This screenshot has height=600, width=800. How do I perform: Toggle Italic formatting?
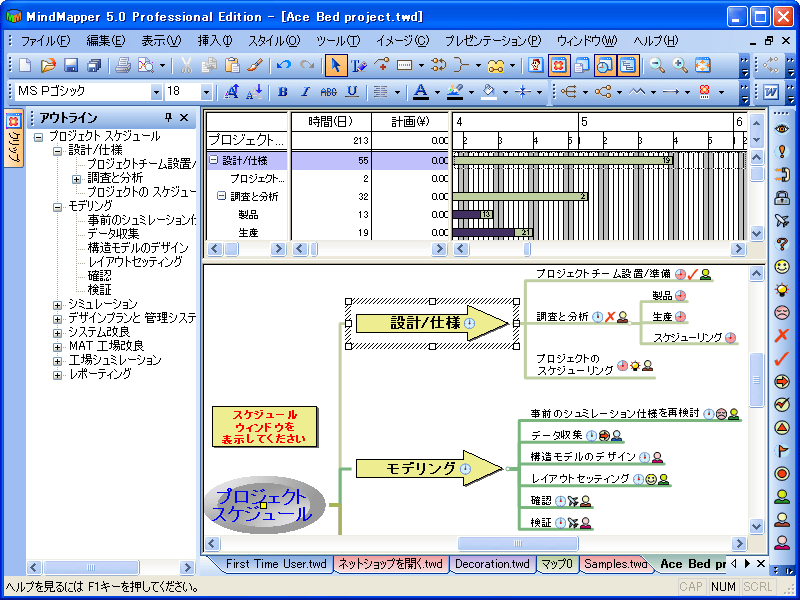pyautogui.click(x=305, y=92)
